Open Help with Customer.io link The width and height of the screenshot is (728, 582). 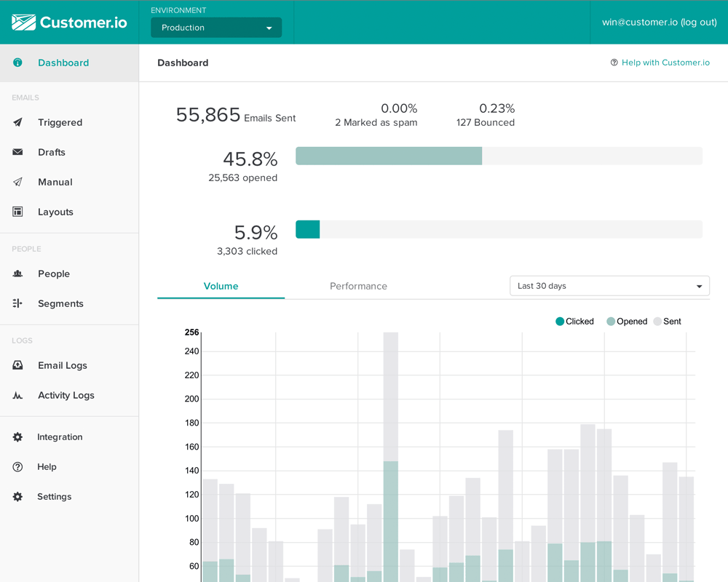click(660, 62)
